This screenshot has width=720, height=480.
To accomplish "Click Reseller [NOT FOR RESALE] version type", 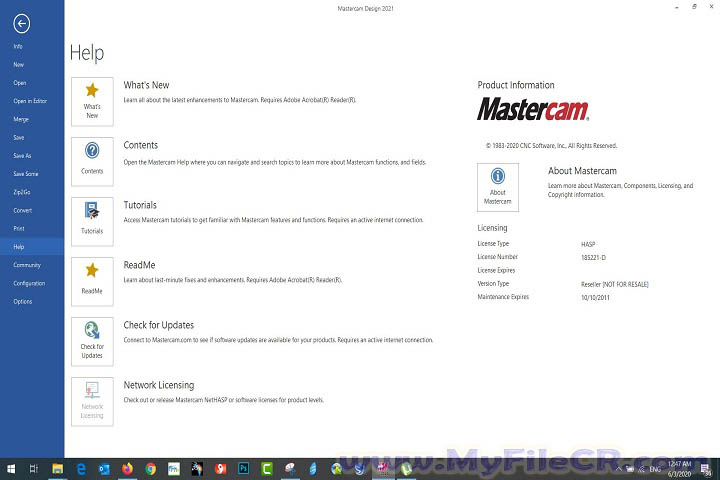I will click(614, 284).
